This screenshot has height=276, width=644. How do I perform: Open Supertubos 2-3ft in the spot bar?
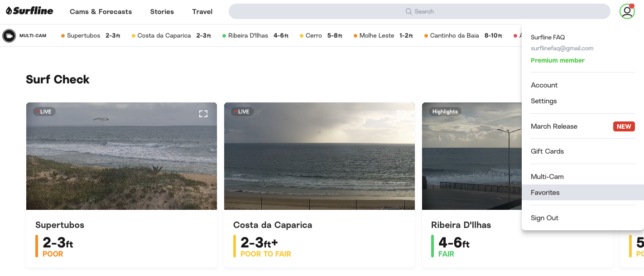coord(91,36)
